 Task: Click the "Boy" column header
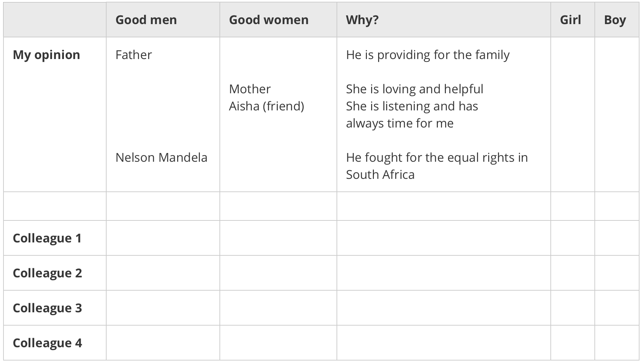(x=615, y=20)
